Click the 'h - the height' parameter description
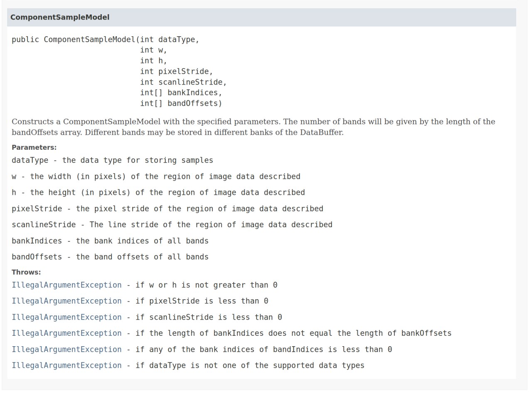 click(x=158, y=193)
